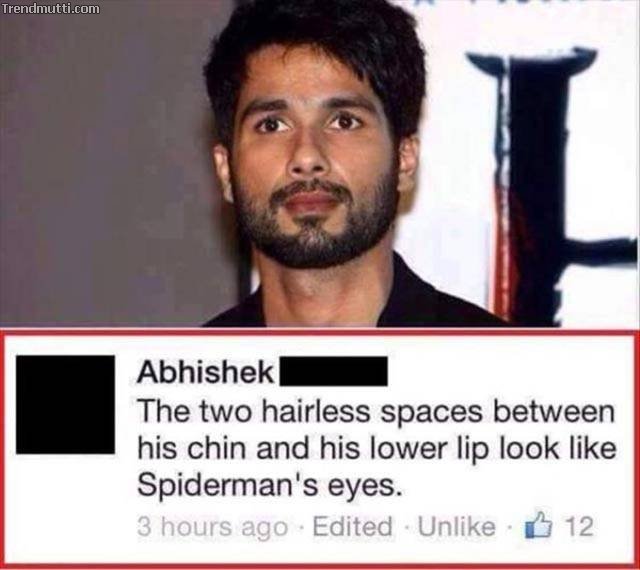Click the thumbs-up like icon

pos(538,525)
